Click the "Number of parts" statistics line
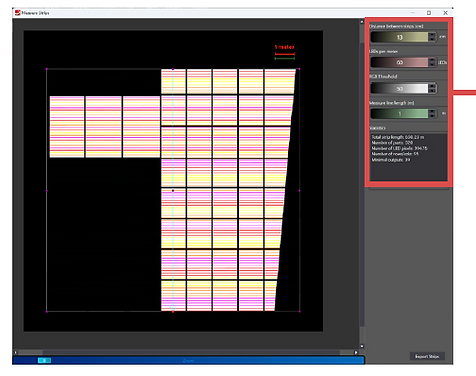 point(392,143)
